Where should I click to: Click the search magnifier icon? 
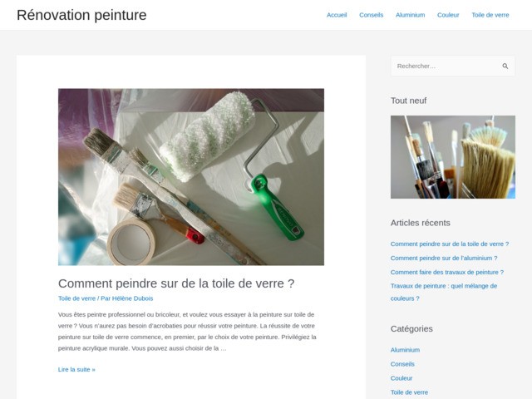505,66
